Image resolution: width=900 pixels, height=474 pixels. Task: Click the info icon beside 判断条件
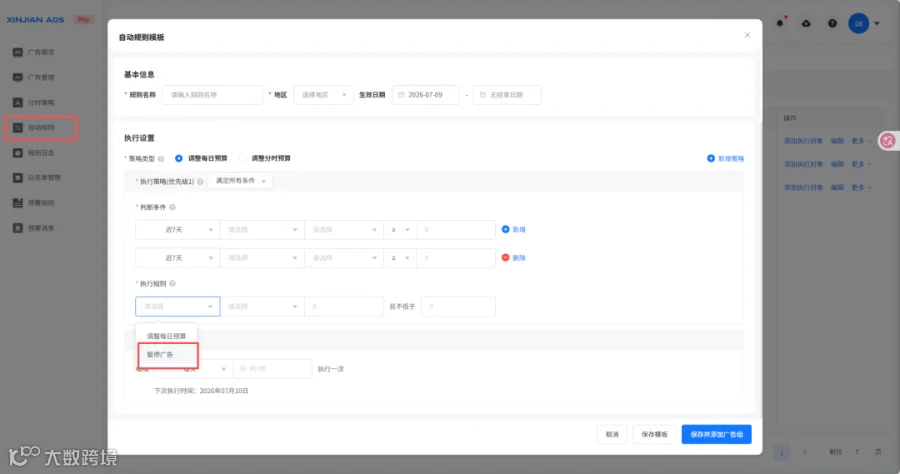pyautogui.click(x=172, y=207)
